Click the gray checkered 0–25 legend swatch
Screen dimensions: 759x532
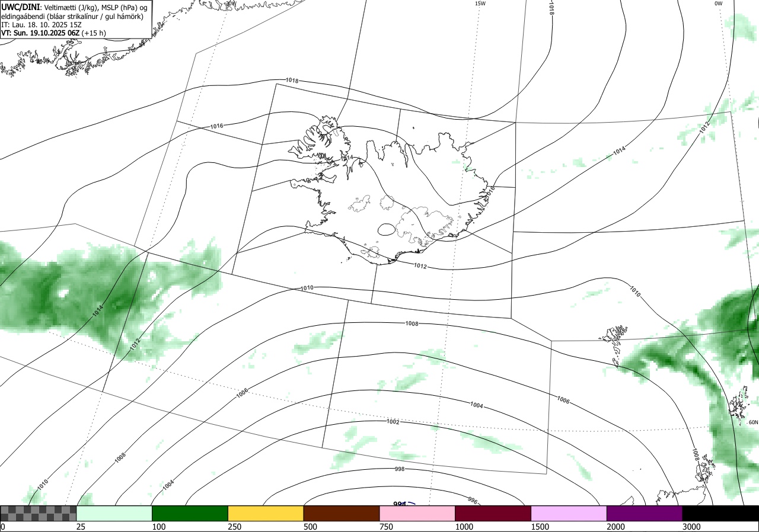pos(38,513)
